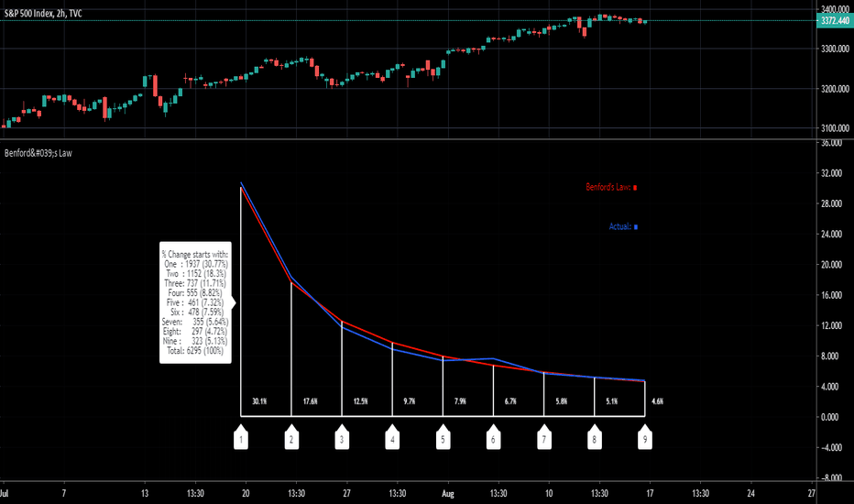The height and width of the screenshot is (504, 854).
Task: Click the 4.6% expected value label
Action: click(657, 401)
